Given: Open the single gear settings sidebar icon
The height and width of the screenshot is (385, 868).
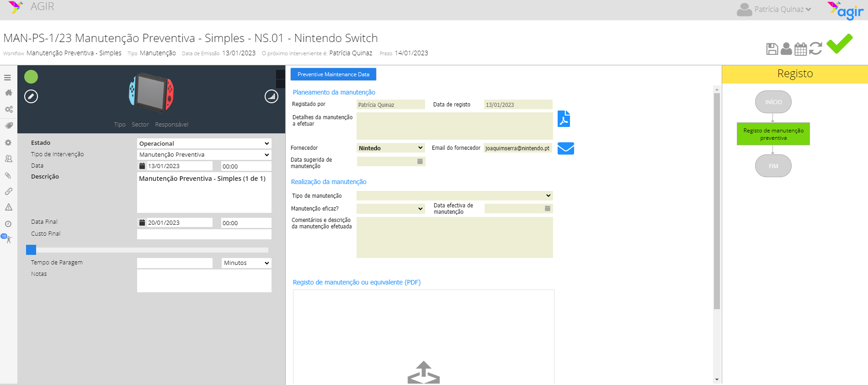Looking at the screenshot, I should tap(8, 142).
